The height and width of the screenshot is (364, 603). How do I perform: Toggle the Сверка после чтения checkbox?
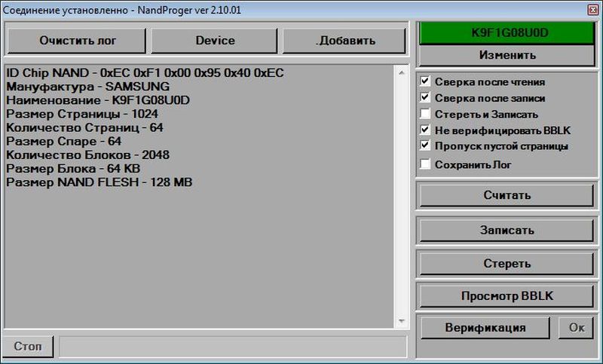(426, 81)
